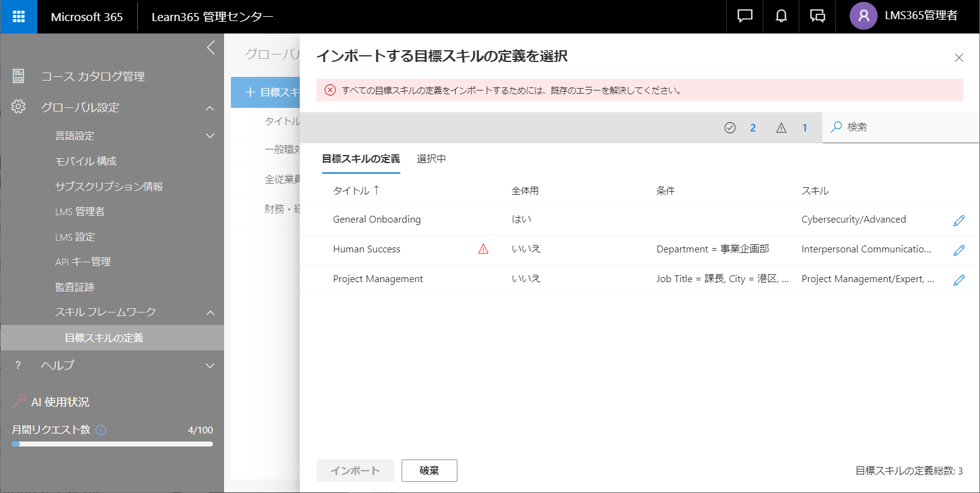Click the はい value for General Onboarding
Viewport: 980px width, 493px height.
pos(521,220)
